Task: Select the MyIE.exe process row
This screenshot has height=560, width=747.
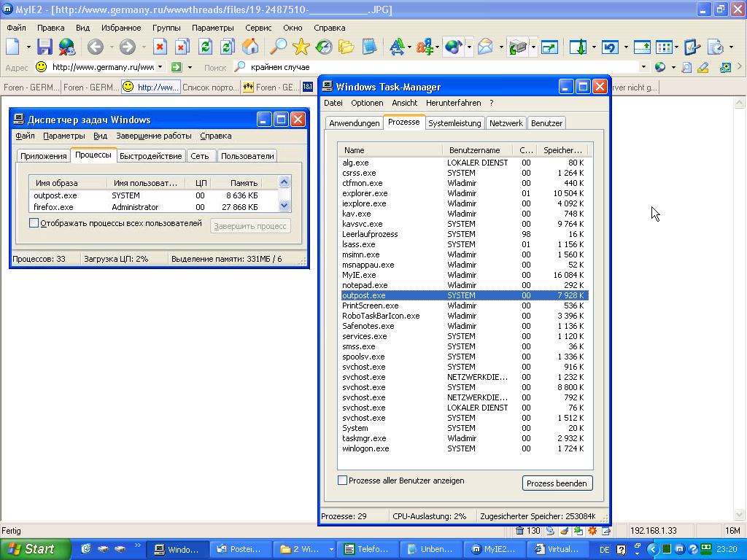Action: click(465, 275)
